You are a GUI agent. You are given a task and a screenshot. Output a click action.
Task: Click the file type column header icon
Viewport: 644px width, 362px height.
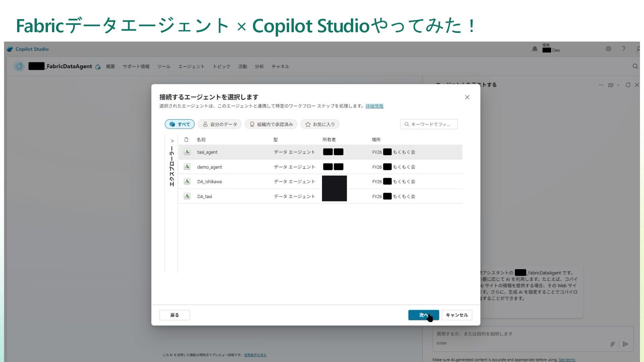[x=186, y=140]
